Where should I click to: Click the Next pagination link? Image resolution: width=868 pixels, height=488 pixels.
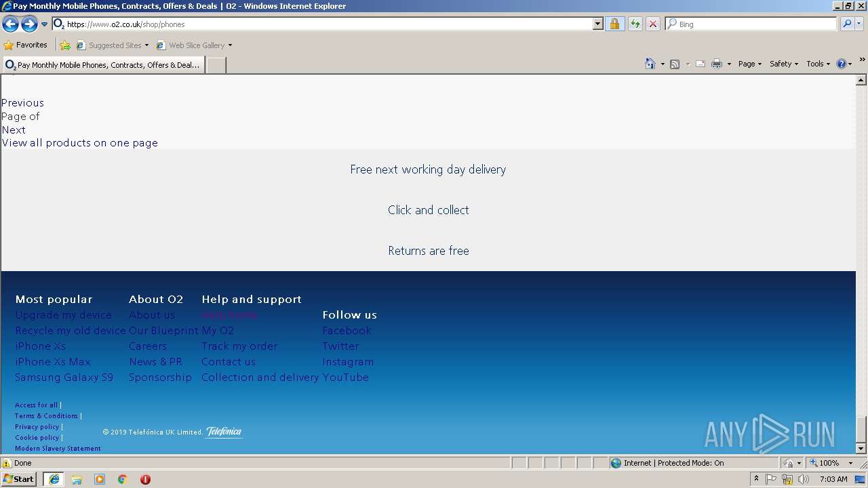click(x=14, y=130)
